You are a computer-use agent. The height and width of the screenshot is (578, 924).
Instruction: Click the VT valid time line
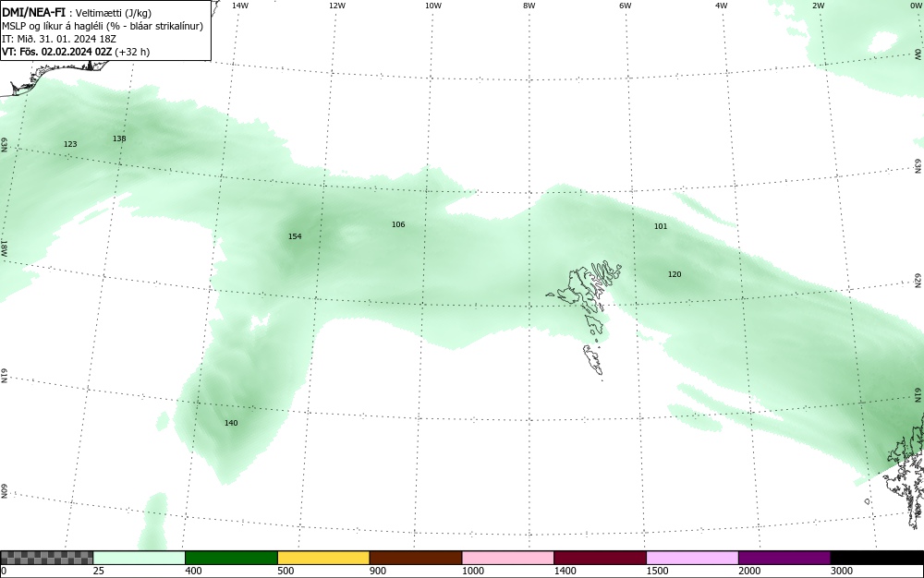pos(76,52)
